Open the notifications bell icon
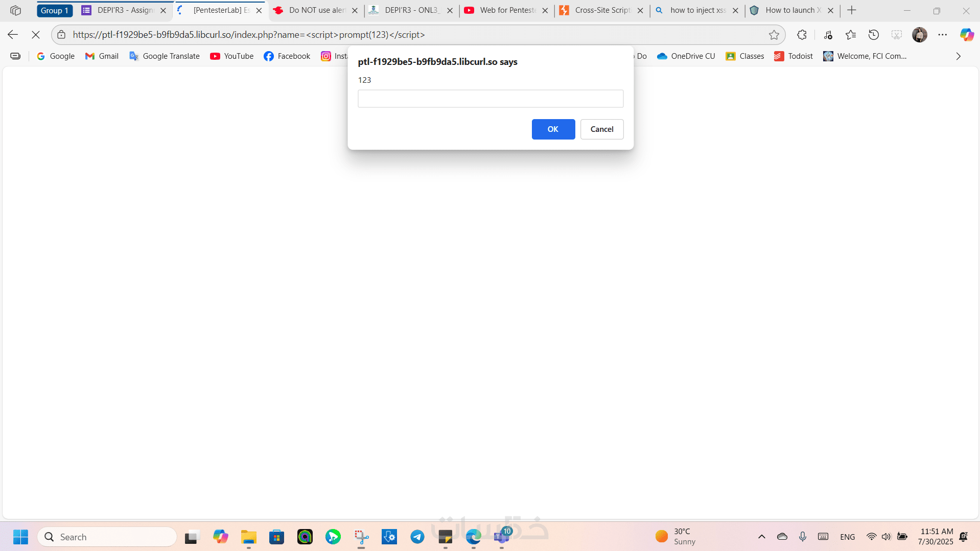 coord(964,537)
